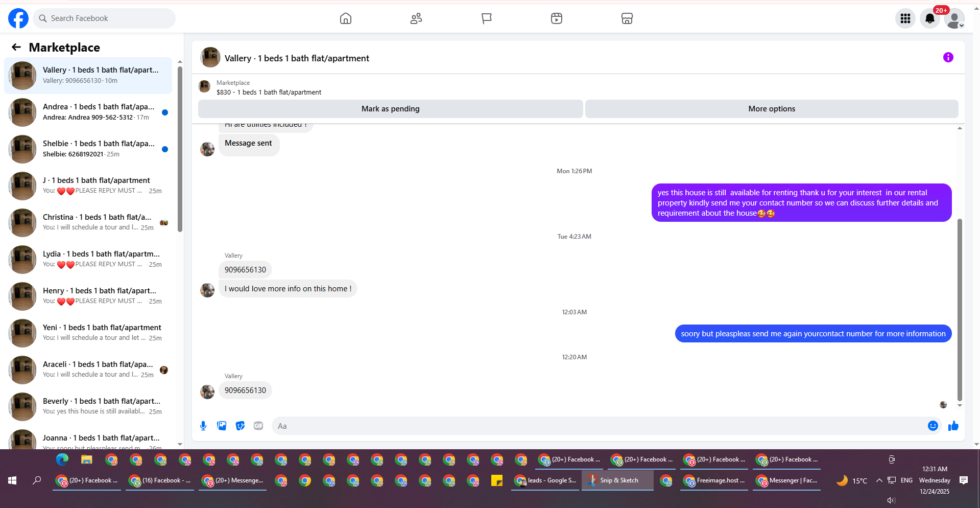Click Mark as pending button

coord(390,109)
